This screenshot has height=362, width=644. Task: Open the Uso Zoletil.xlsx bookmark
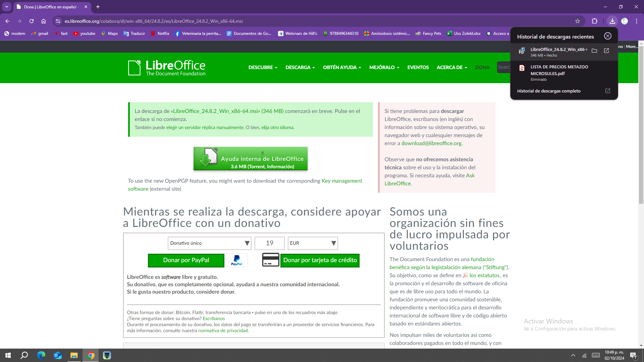coord(464,34)
